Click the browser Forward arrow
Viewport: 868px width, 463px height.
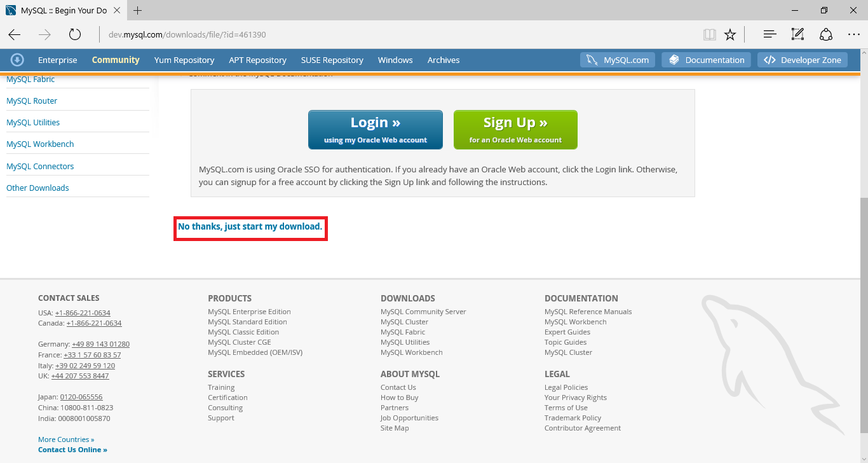pos(44,34)
